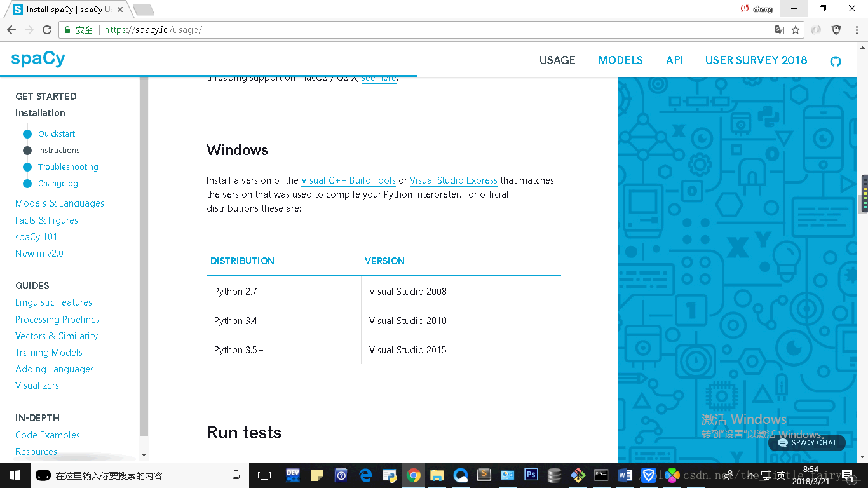868x488 pixels.
Task: Click the Task View icon on the taskbar
Action: (x=264, y=475)
